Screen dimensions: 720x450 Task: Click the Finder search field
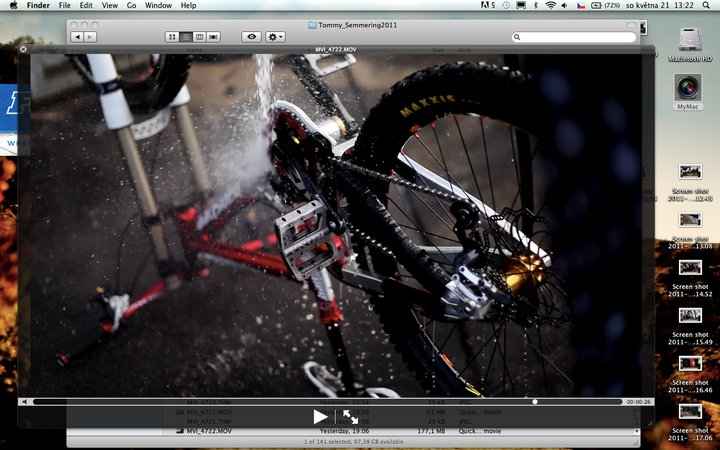click(x=574, y=37)
